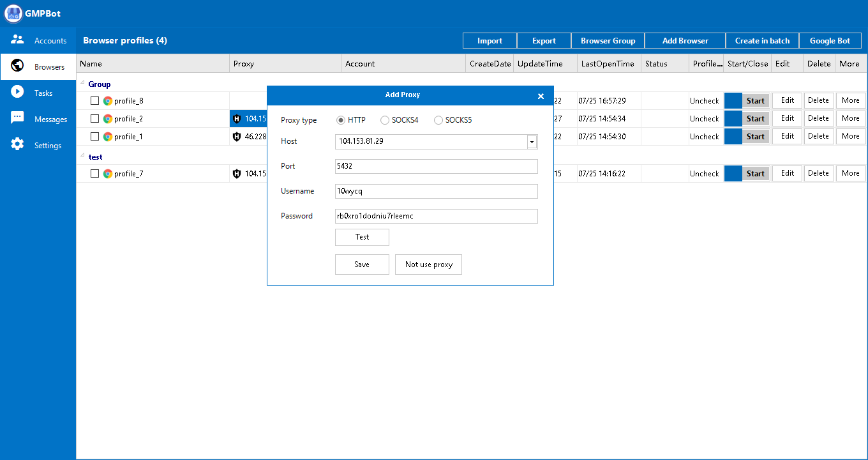Click Chrome icon of profile_2
Screen dimensions: 868x460
(x=108, y=119)
